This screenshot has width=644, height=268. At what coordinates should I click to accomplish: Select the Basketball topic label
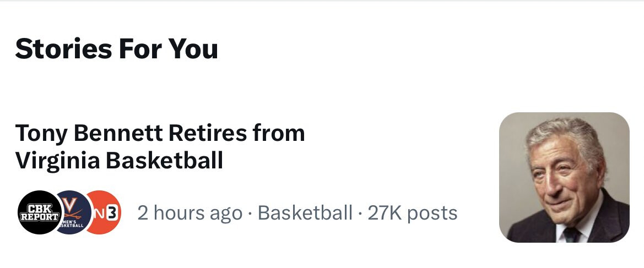pyautogui.click(x=305, y=212)
